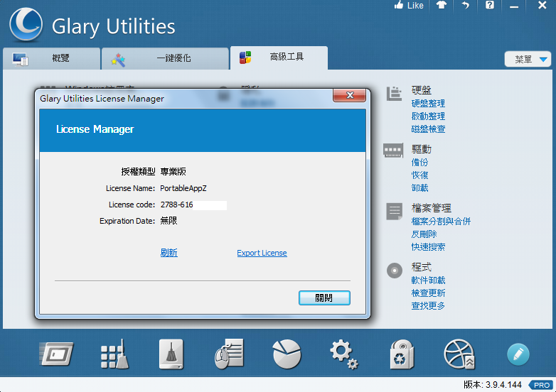Click the version text 3.9.4.144

(503, 385)
